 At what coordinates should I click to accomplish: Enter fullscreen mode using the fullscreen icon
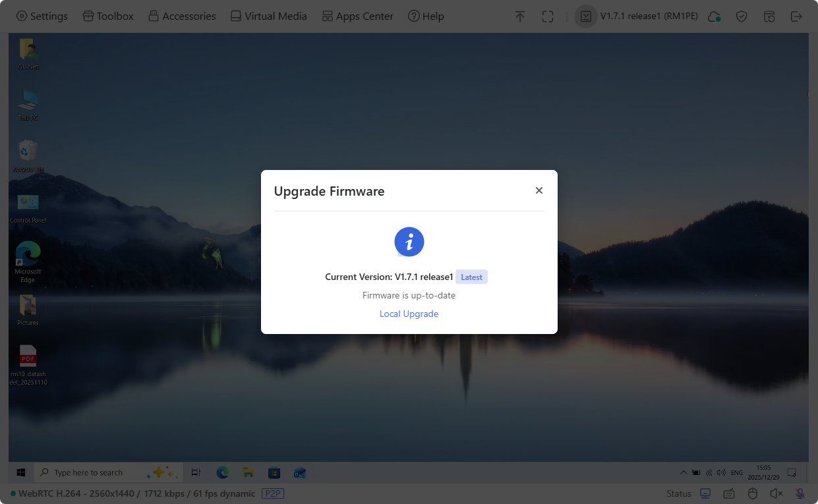point(548,16)
